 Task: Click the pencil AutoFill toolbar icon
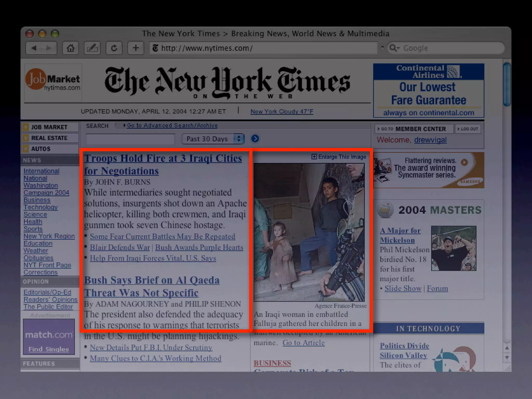click(92, 48)
